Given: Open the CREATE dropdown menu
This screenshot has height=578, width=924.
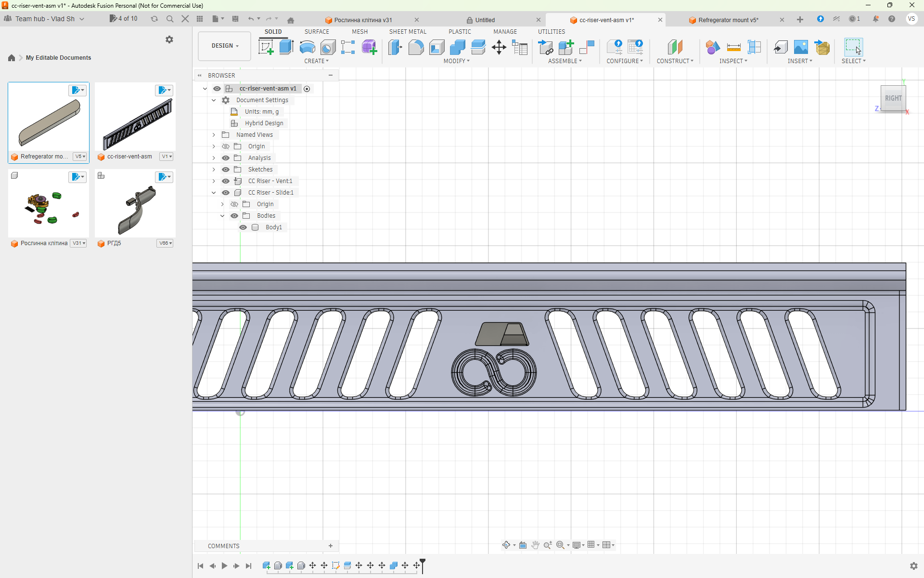Looking at the screenshot, I should 316,61.
